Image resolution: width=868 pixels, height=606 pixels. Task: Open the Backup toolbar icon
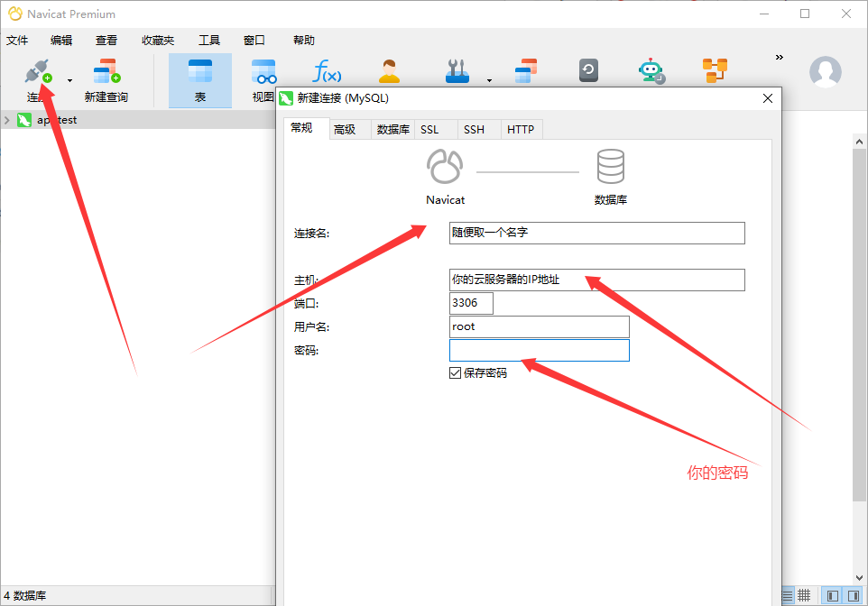(588, 71)
